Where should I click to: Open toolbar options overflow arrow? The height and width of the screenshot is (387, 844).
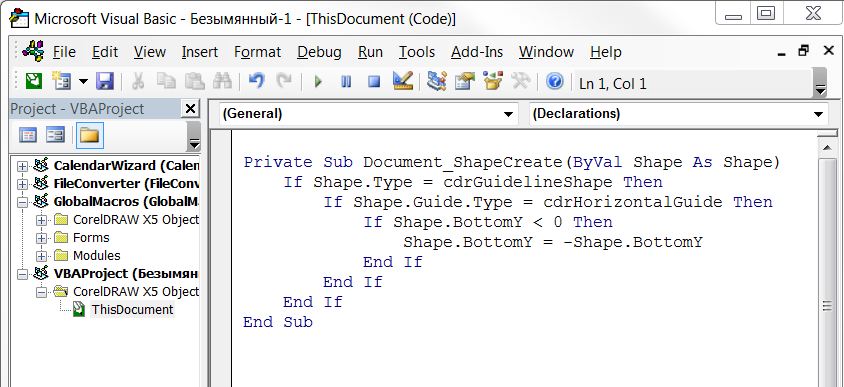tap(820, 83)
